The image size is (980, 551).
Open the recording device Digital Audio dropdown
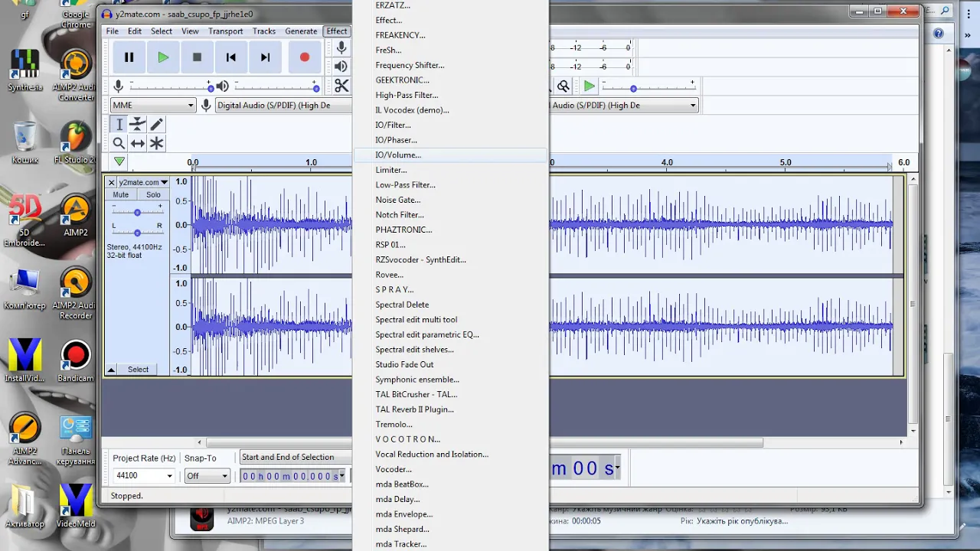[x=283, y=105]
